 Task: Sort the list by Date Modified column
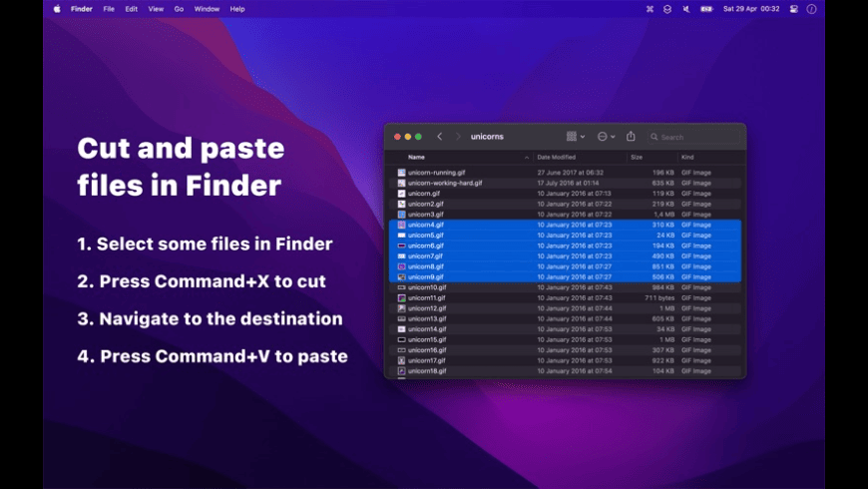coord(557,158)
